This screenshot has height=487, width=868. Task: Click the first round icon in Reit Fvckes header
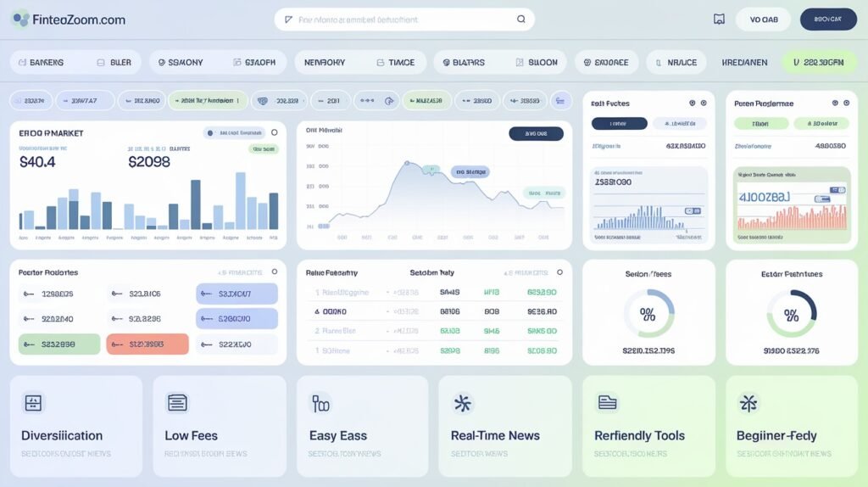[692, 103]
